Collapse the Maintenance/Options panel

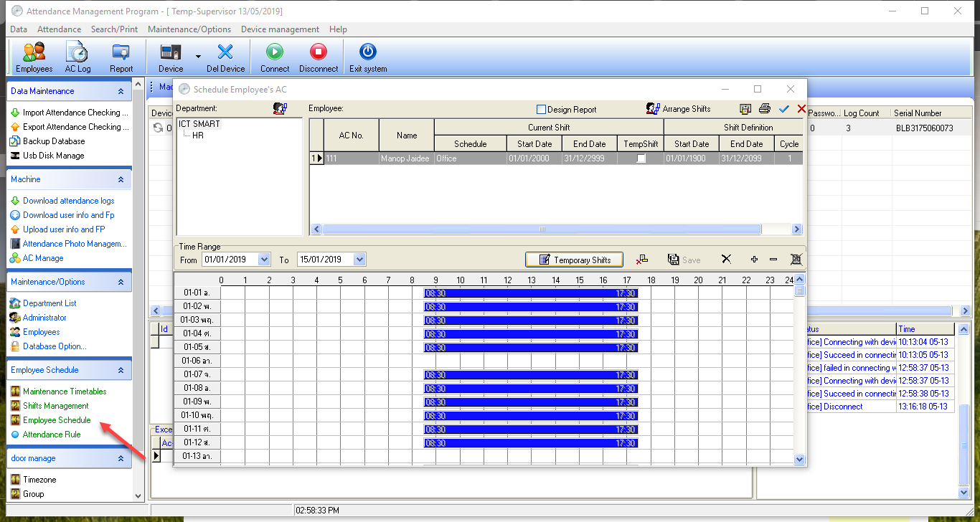click(121, 282)
